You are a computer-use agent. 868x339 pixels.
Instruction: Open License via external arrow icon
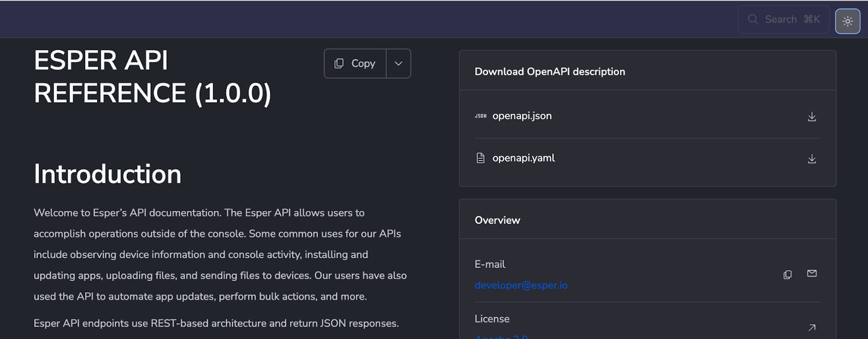click(812, 328)
